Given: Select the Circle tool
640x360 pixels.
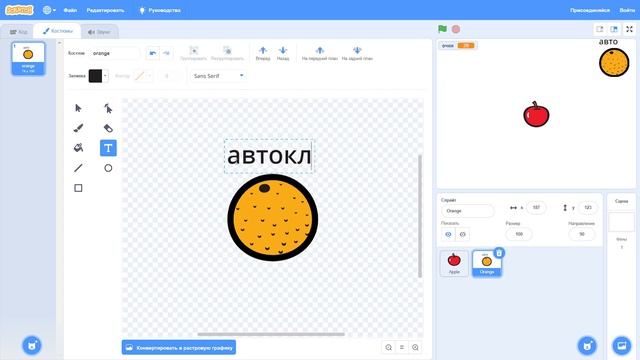Looking at the screenshot, I should pyautogui.click(x=108, y=168).
